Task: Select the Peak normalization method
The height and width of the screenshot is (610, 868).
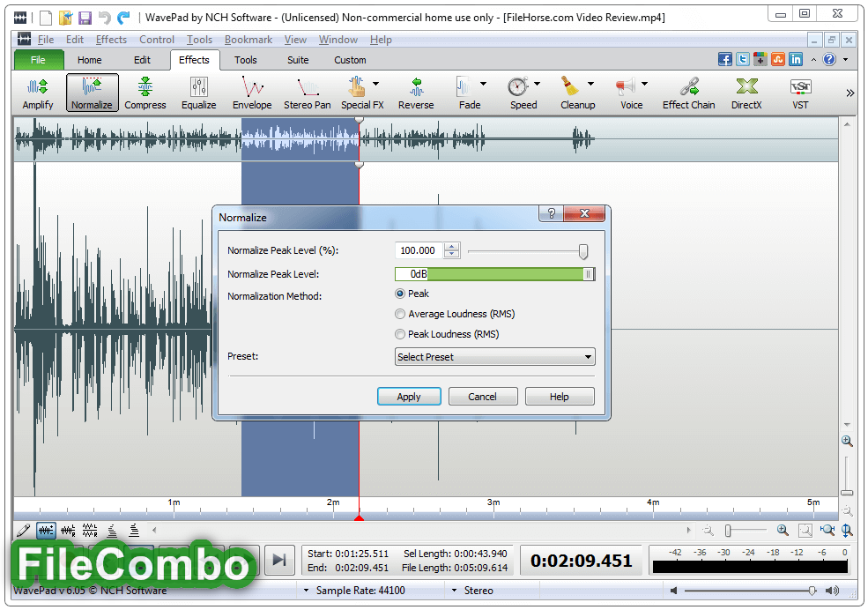Action: (x=401, y=294)
